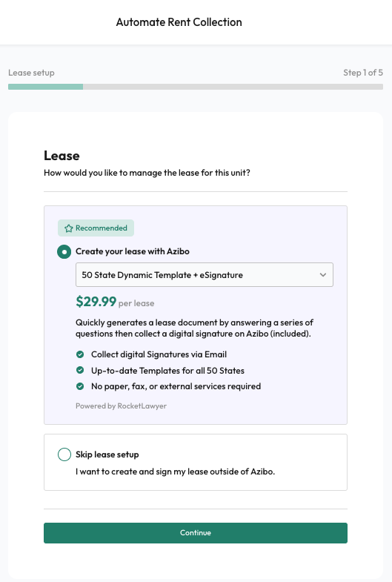Screen dimensions: 392x582
Task: Select the Skip lease setup radio button
Action: pos(64,454)
